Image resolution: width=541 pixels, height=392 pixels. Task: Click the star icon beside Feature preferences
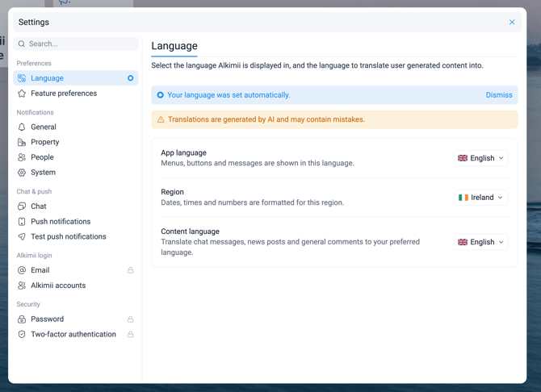tap(22, 94)
